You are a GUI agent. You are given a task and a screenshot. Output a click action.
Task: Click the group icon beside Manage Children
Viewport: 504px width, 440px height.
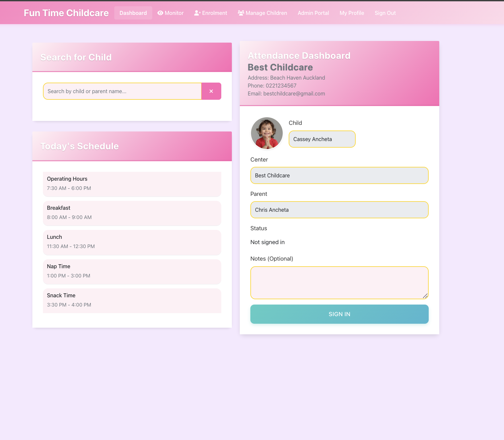pyautogui.click(x=241, y=13)
